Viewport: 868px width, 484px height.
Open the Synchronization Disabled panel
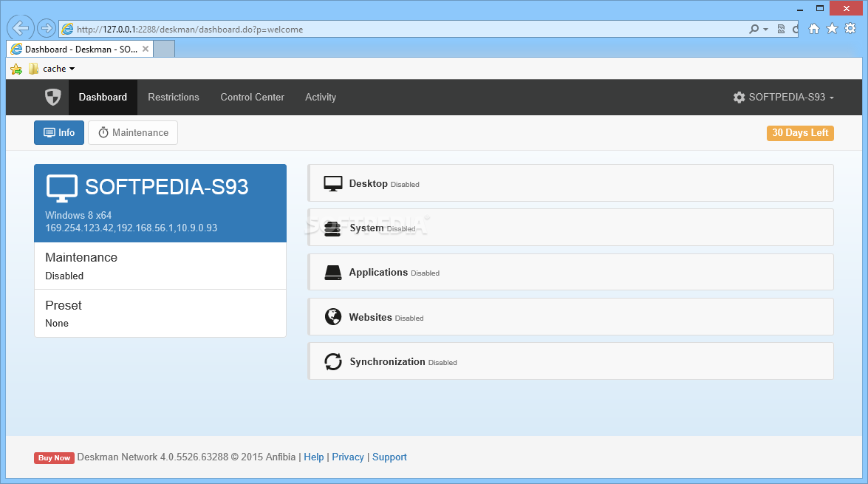(x=571, y=361)
